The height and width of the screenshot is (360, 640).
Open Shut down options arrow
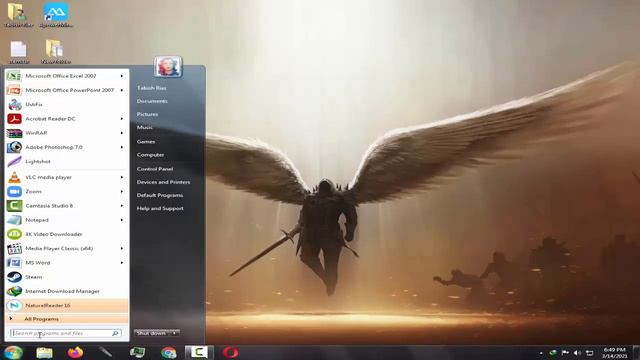pos(174,333)
